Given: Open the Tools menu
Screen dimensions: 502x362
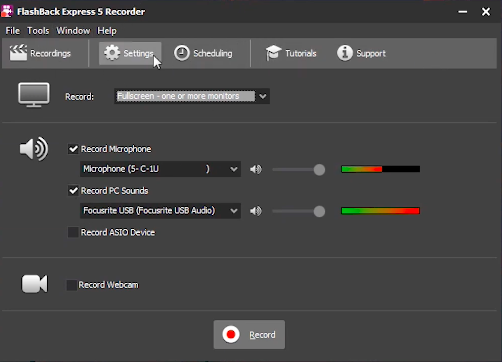Looking at the screenshot, I should tap(38, 31).
